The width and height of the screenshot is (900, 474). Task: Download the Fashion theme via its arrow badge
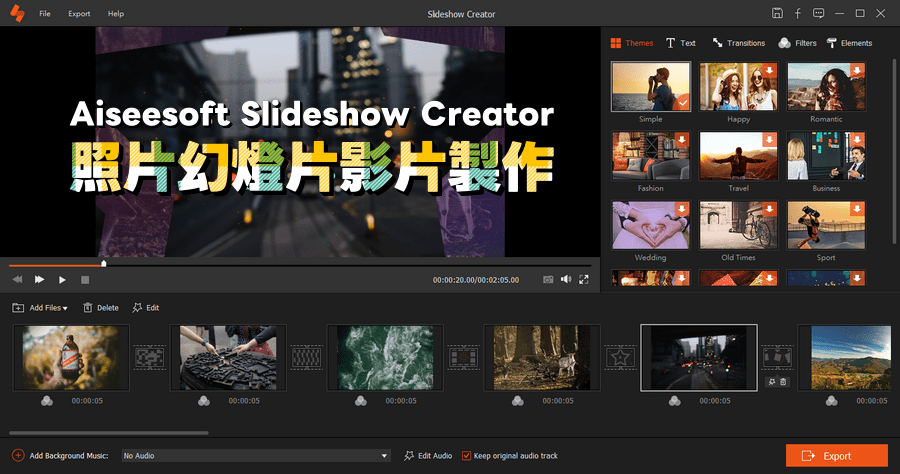[682, 139]
